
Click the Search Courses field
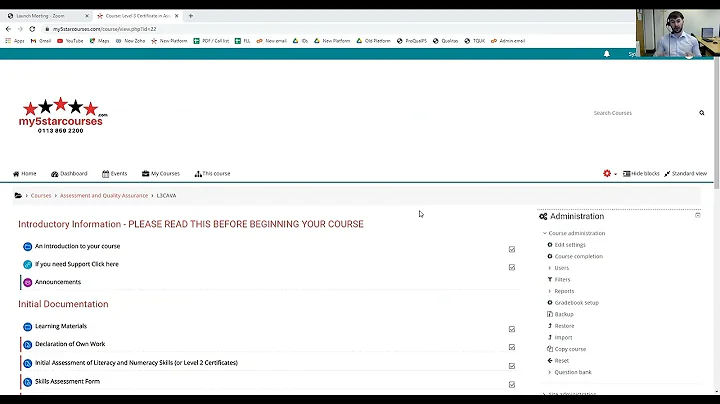click(643, 113)
